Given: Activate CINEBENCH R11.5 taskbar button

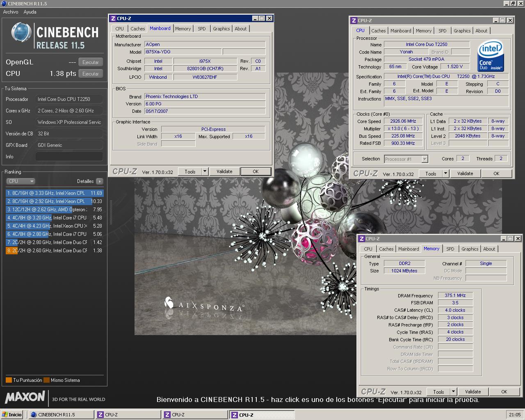Looking at the screenshot, I should pyautogui.click(x=61, y=415).
